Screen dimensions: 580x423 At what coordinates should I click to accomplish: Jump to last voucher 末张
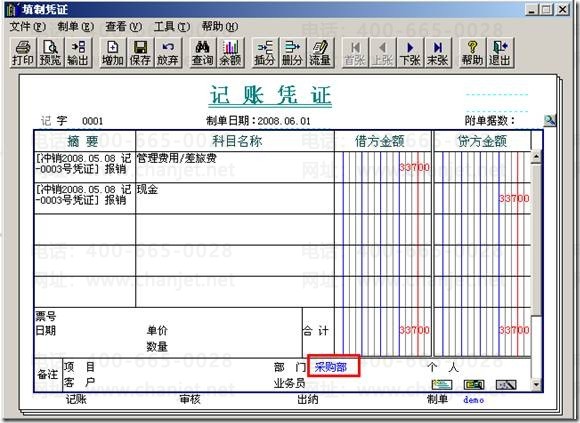point(438,53)
